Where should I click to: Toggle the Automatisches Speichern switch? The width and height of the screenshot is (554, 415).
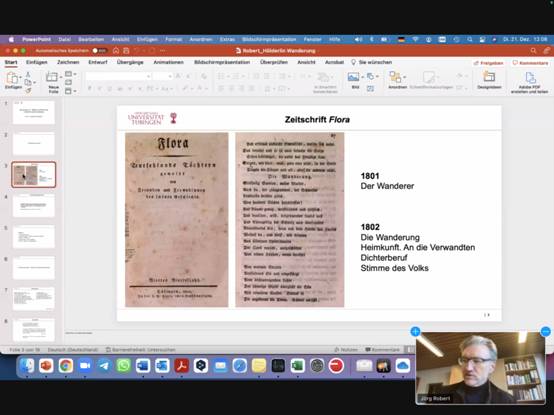pyautogui.click(x=99, y=51)
